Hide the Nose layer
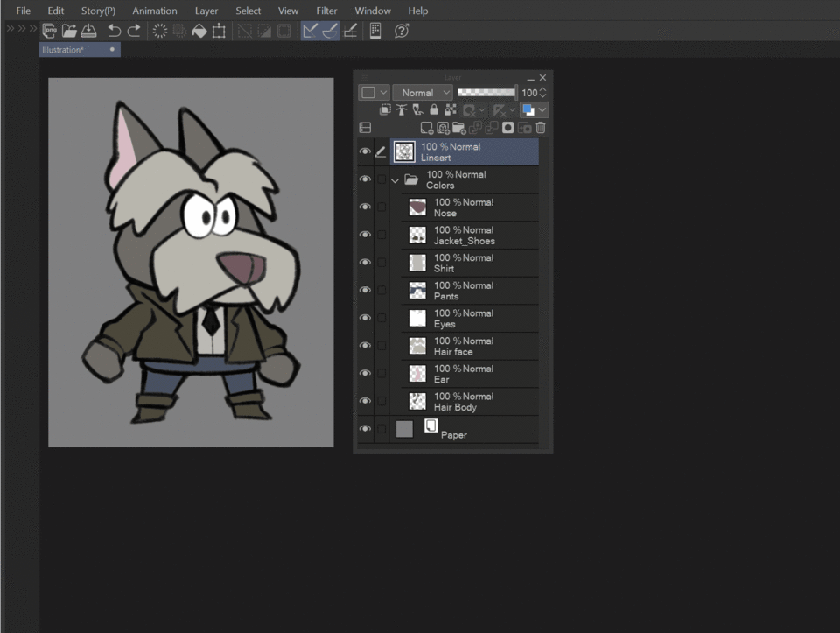 pos(365,207)
